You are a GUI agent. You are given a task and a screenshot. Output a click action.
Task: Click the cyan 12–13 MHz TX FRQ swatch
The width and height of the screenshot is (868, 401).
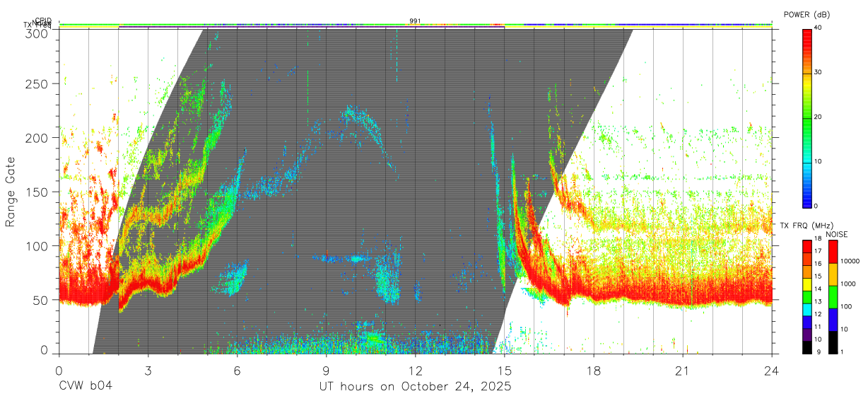(x=808, y=310)
